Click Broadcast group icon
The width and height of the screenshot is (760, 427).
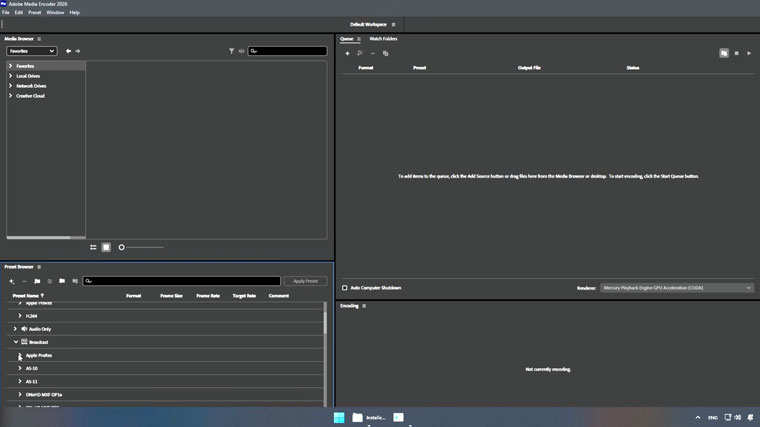click(24, 342)
